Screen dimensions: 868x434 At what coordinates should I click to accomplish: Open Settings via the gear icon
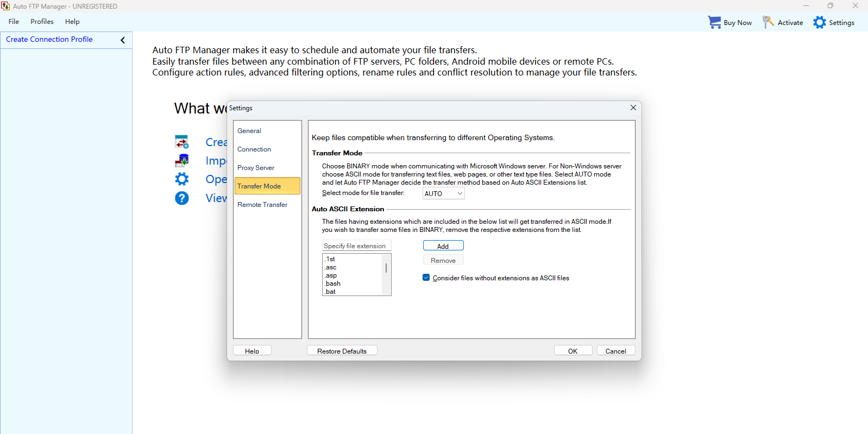(x=819, y=22)
